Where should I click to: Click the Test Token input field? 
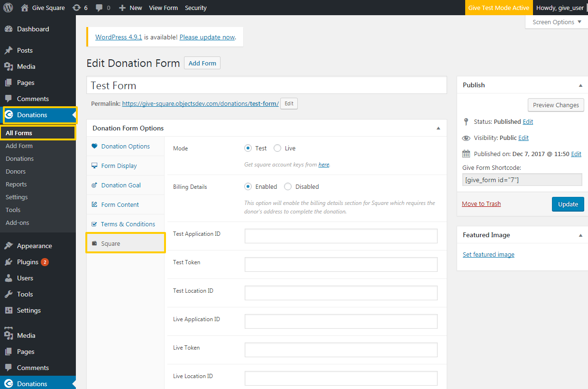341,264
